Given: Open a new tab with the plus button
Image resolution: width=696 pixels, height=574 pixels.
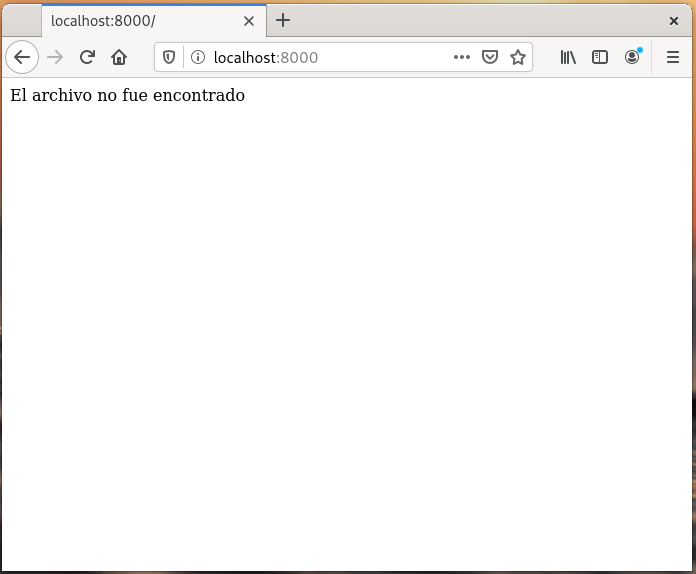Looking at the screenshot, I should coord(283,20).
